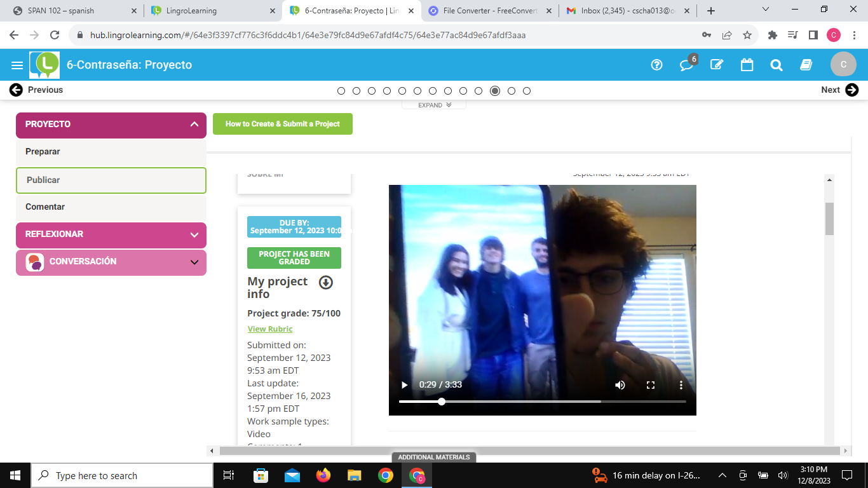
Task: Open the hamburger menu in header
Action: [17, 65]
